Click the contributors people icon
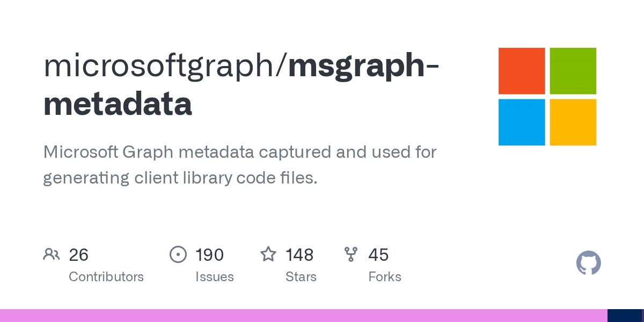This screenshot has width=644, height=322. click(x=52, y=254)
